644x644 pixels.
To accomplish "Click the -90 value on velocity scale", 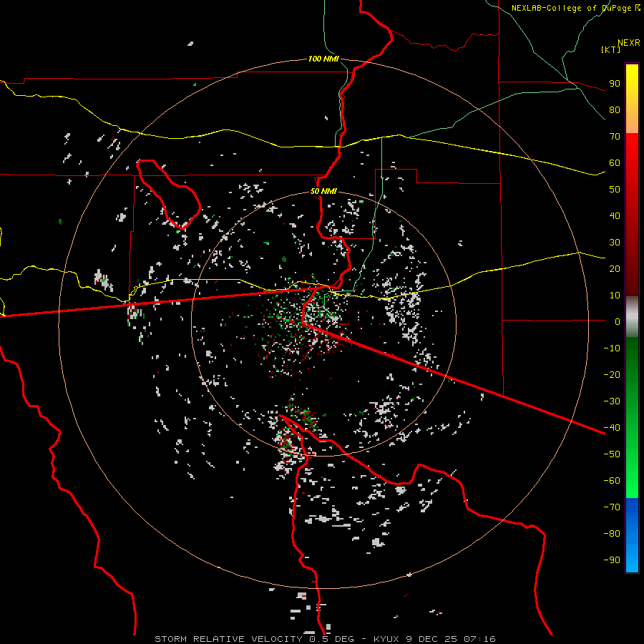I will (612, 560).
